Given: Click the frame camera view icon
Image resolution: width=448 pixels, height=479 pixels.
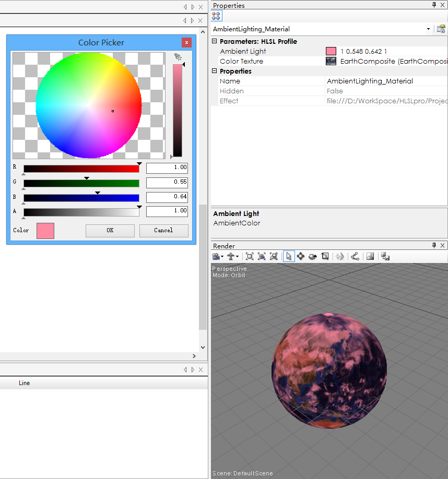Looking at the screenshot, I should (262, 256).
